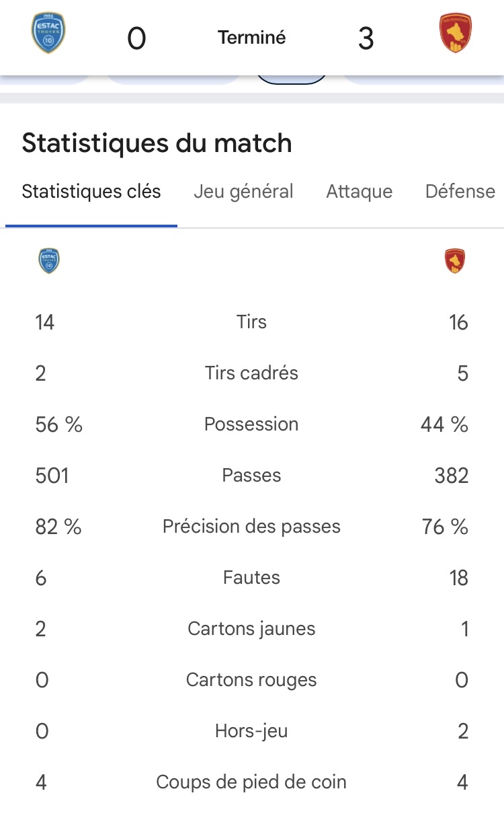The image size is (504, 826).
Task: Tap the Tirs statistic row label
Action: click(252, 322)
